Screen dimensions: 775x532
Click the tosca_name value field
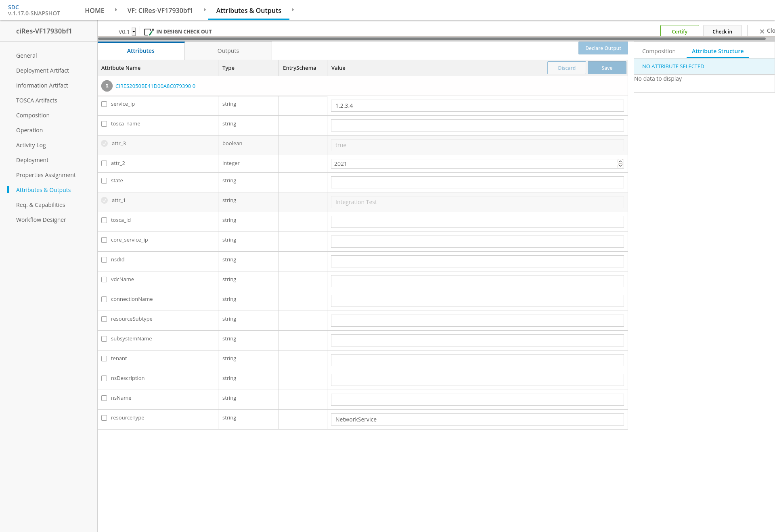(477, 125)
